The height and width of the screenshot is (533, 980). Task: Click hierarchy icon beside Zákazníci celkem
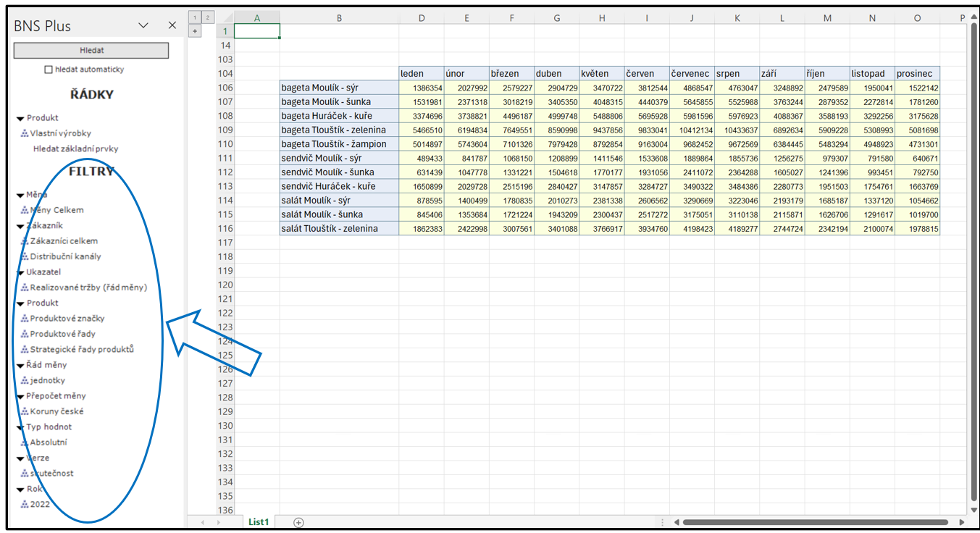tap(25, 241)
